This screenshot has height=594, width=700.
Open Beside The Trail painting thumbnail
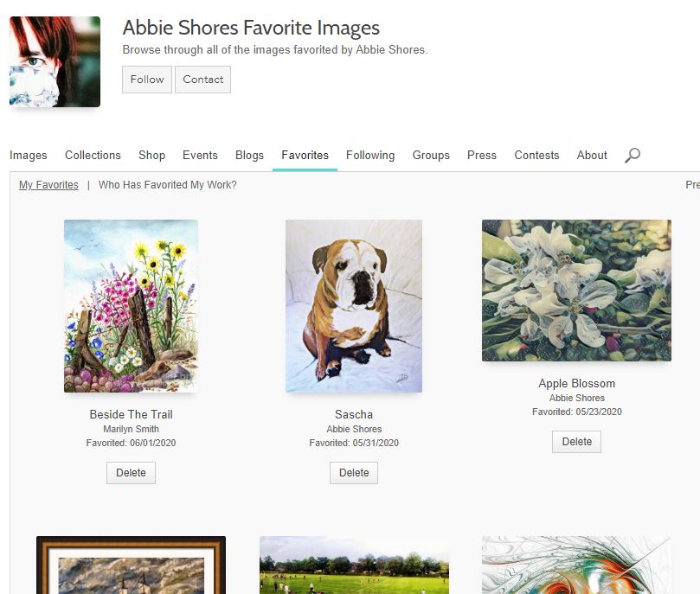click(131, 306)
